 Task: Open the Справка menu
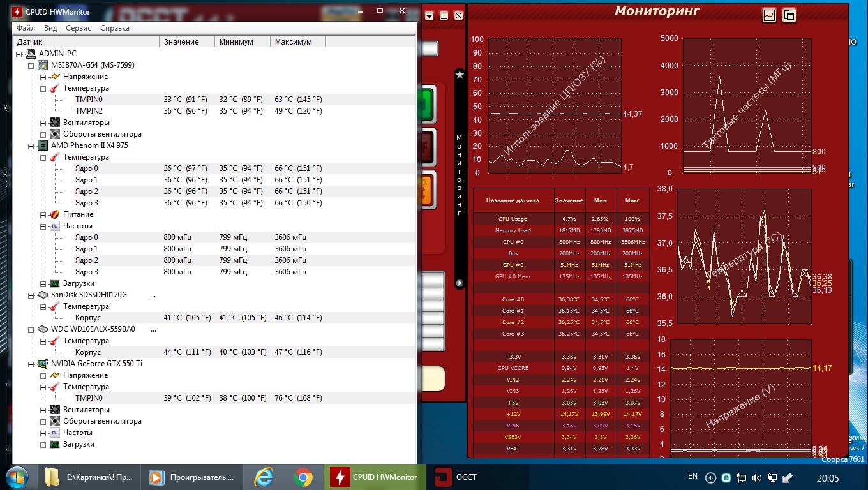(x=115, y=28)
